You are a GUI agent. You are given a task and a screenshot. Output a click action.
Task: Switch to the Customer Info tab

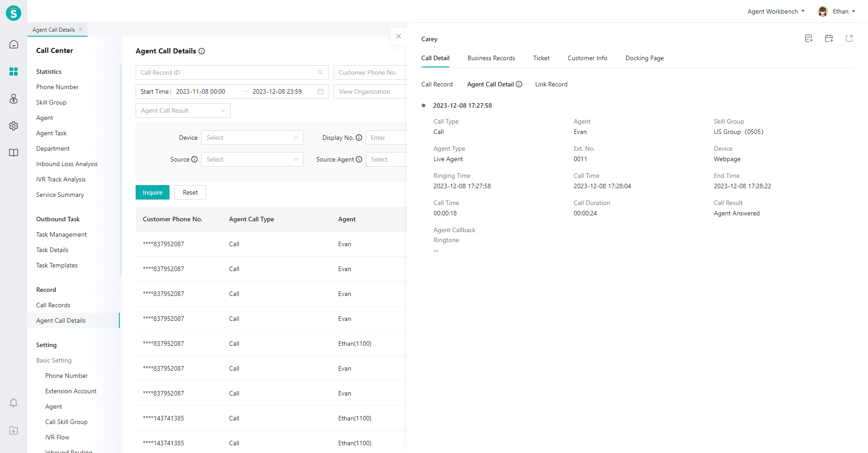587,58
